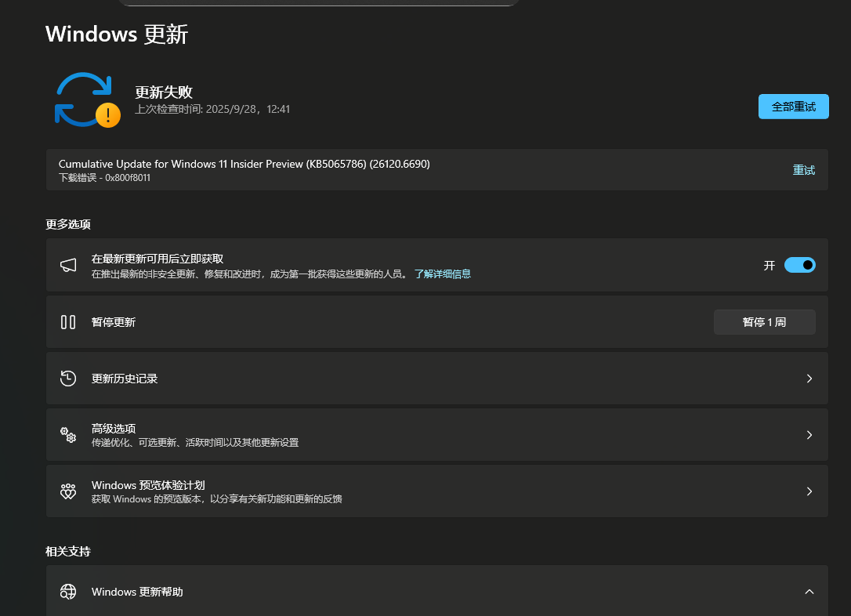Click the pause icon beside 暂停更新
This screenshot has width=851, height=616.
[x=68, y=322]
